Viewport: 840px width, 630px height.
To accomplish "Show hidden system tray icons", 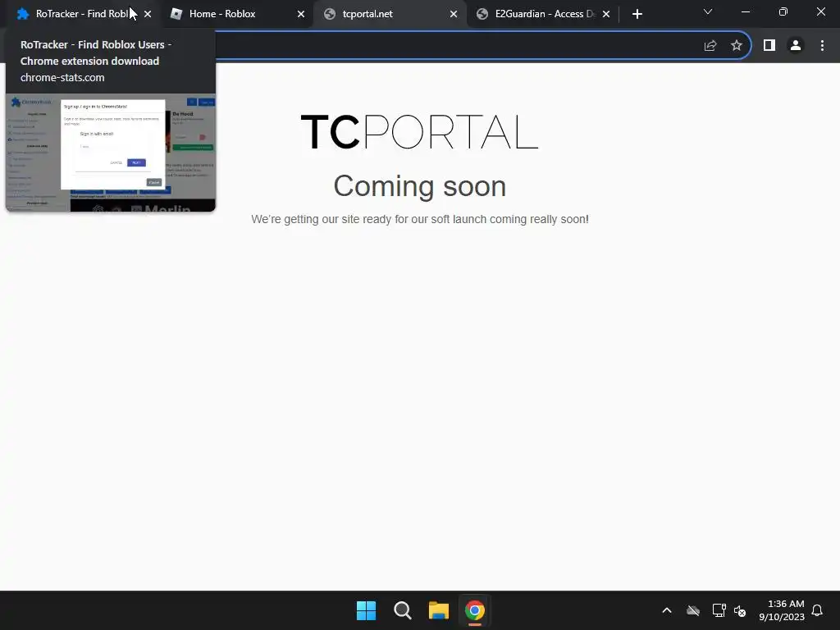I will [667, 610].
